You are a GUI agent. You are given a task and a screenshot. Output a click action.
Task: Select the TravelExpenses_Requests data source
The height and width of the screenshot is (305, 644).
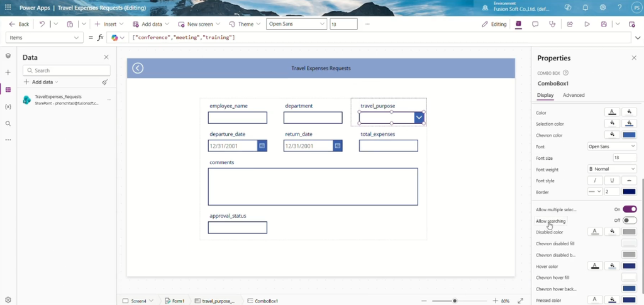coord(67,100)
